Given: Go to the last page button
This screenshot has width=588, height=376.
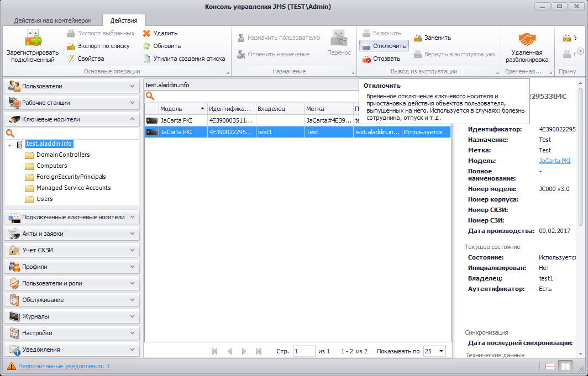Looking at the screenshot, I should pos(259,351).
